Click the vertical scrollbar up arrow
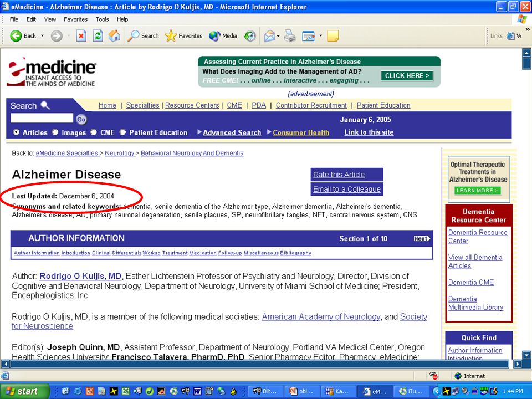This screenshot has height=399, width=532. click(x=526, y=53)
